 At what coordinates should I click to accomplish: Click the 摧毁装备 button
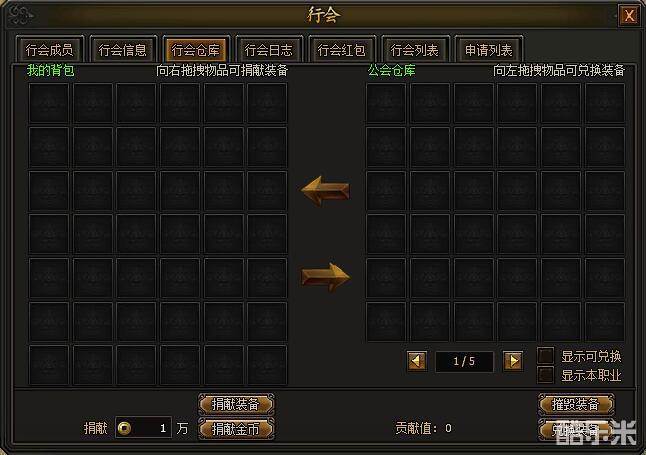click(576, 404)
